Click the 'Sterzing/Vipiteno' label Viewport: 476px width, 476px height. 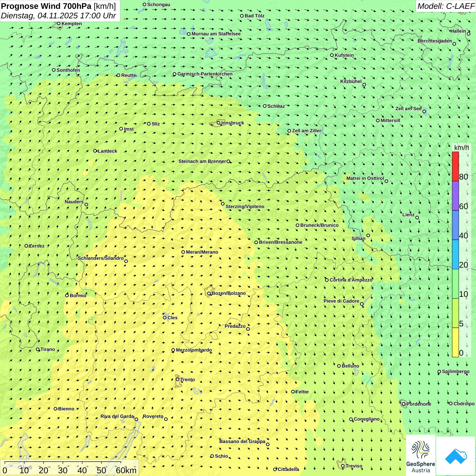tap(245, 206)
